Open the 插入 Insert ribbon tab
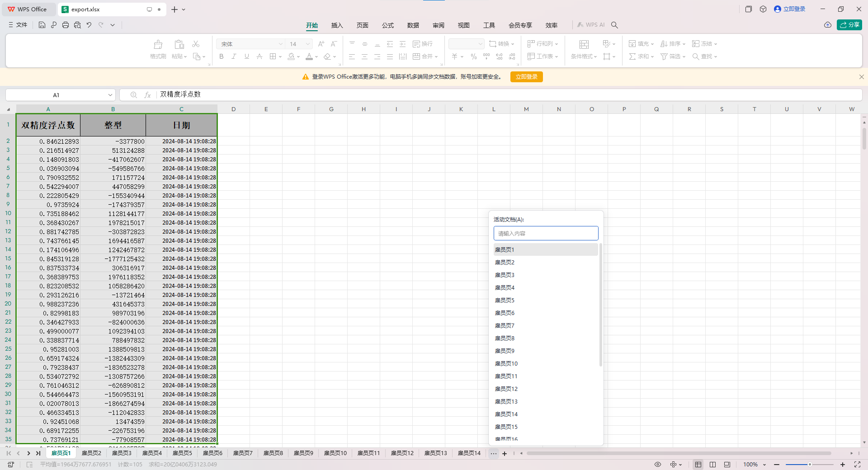The width and height of the screenshot is (868, 470). click(337, 25)
